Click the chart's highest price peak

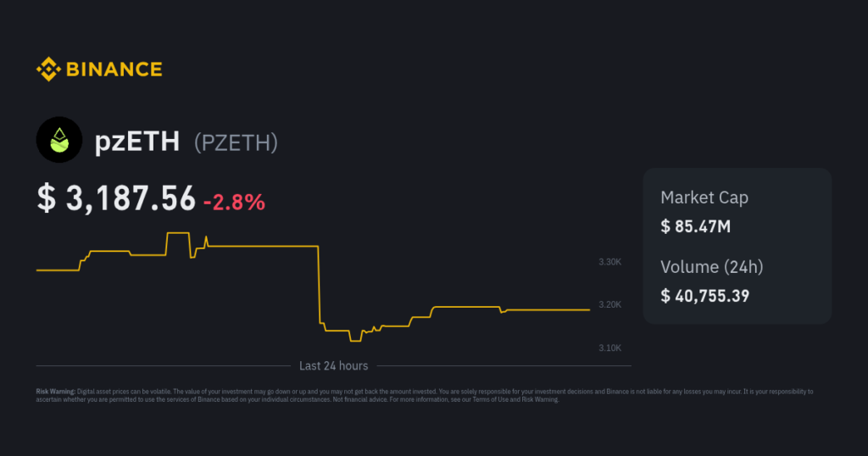tap(178, 234)
